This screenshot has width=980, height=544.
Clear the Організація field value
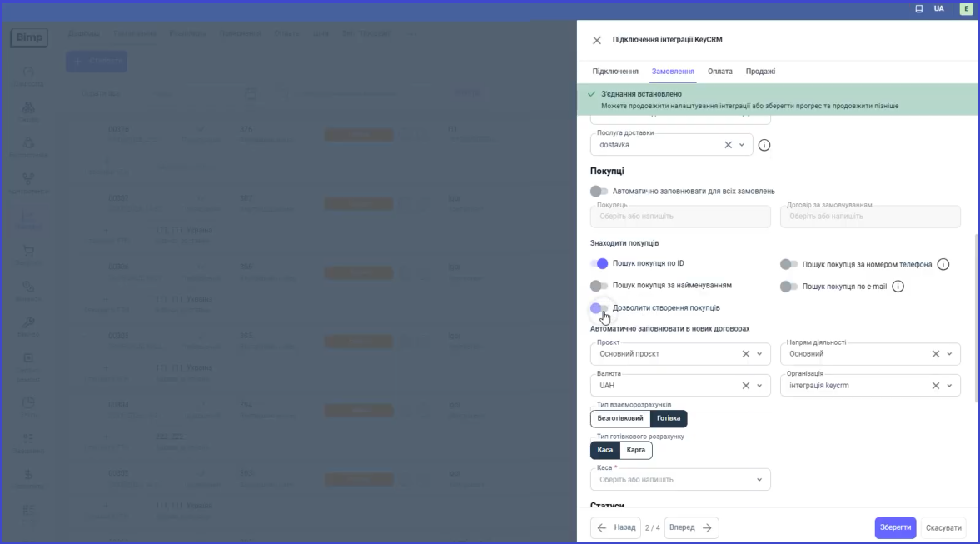[x=936, y=386]
